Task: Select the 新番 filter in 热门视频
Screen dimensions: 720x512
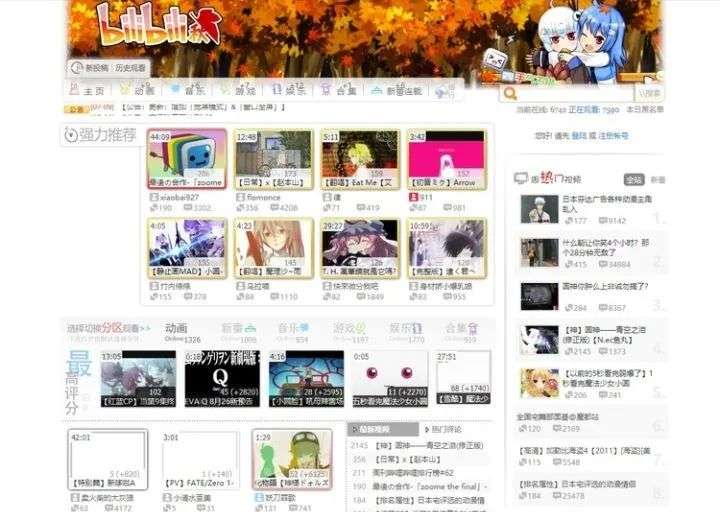Action: point(658,180)
